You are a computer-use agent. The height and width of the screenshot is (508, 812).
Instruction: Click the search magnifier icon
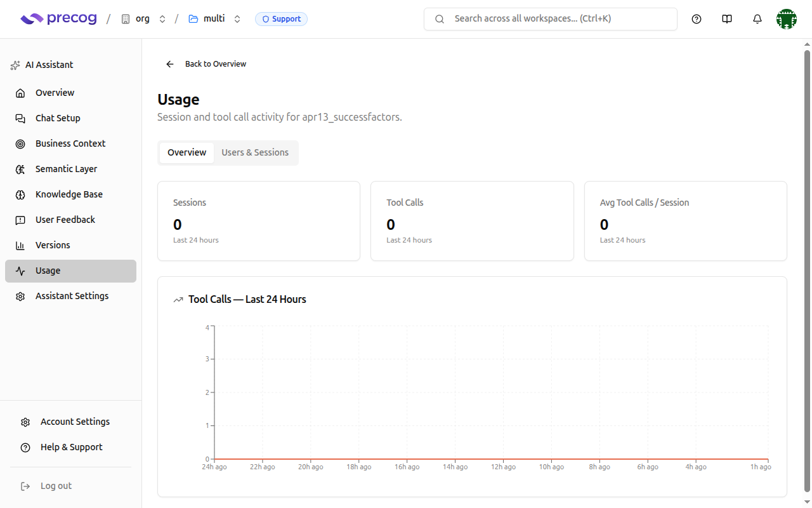(x=440, y=19)
